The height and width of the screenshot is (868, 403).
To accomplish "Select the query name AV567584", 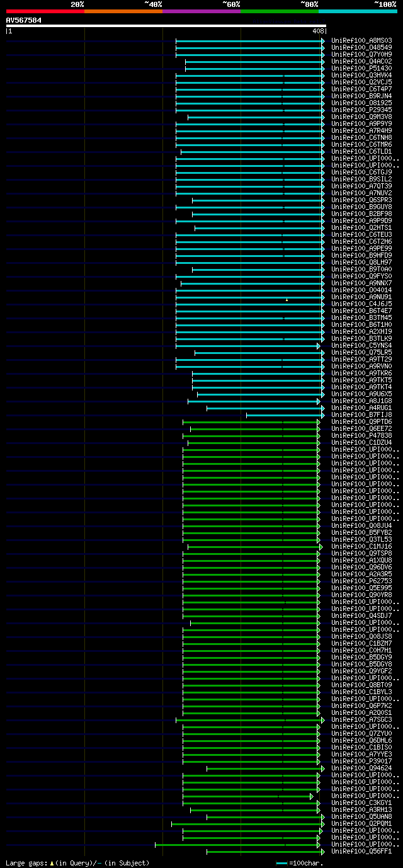I will coord(24,20).
